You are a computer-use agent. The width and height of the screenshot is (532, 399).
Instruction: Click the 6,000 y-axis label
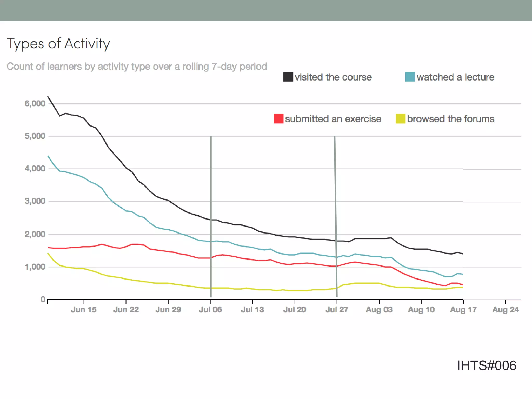click(35, 104)
